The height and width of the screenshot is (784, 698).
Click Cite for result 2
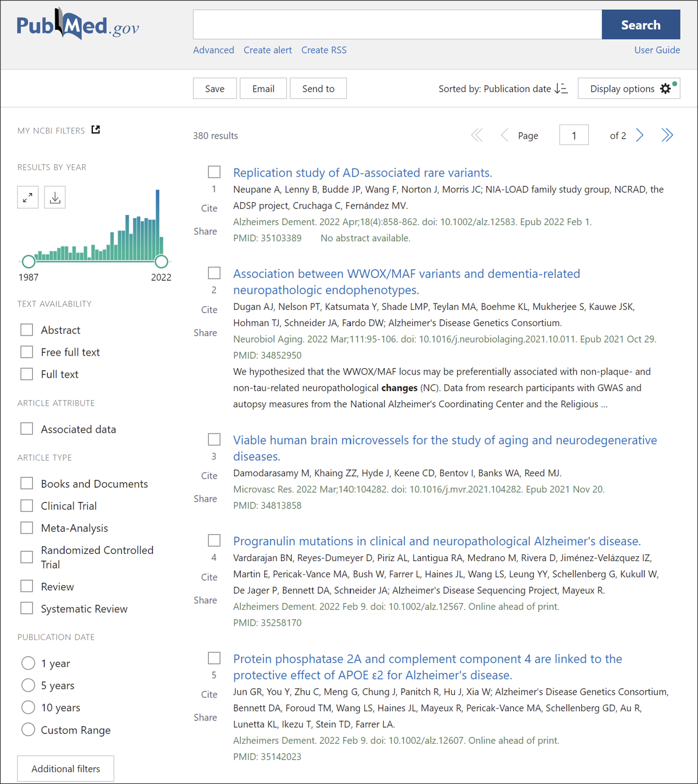209,309
